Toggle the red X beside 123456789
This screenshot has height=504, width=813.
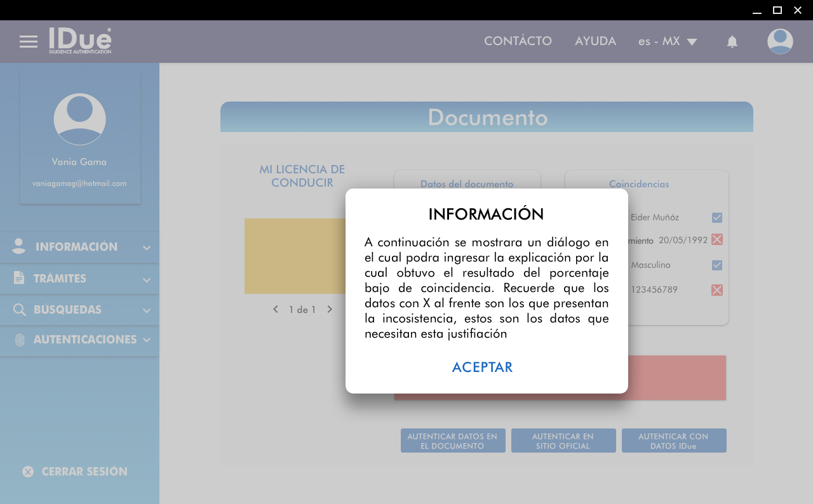[x=717, y=290]
